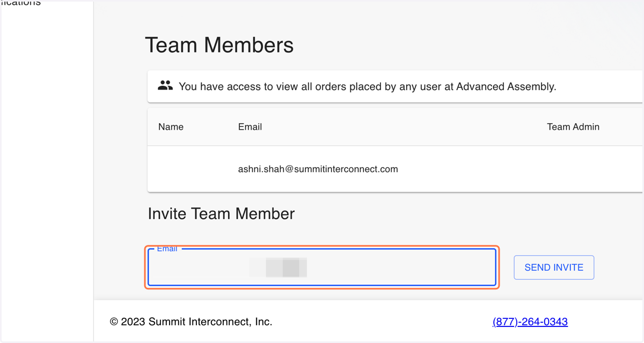Click the Name column header

[171, 127]
